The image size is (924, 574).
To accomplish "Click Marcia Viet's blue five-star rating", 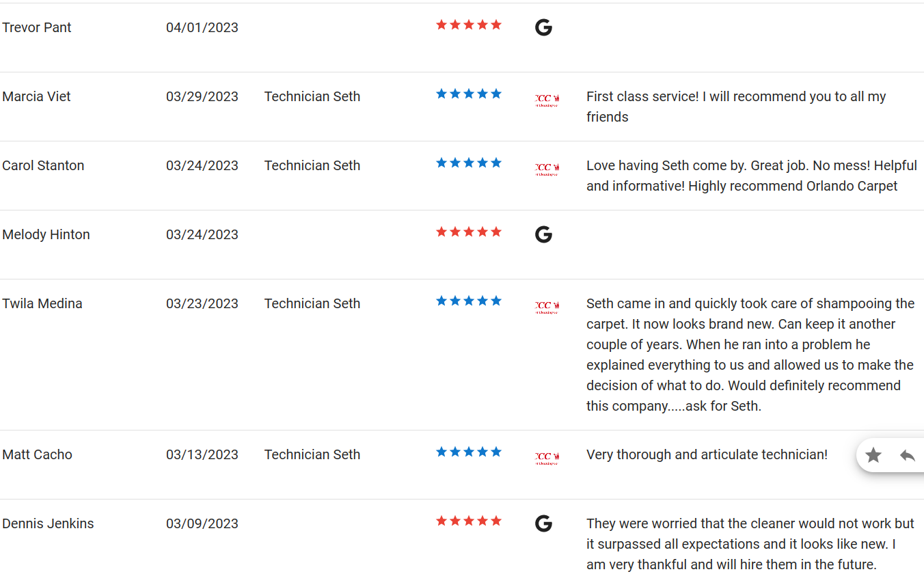I will [x=469, y=94].
